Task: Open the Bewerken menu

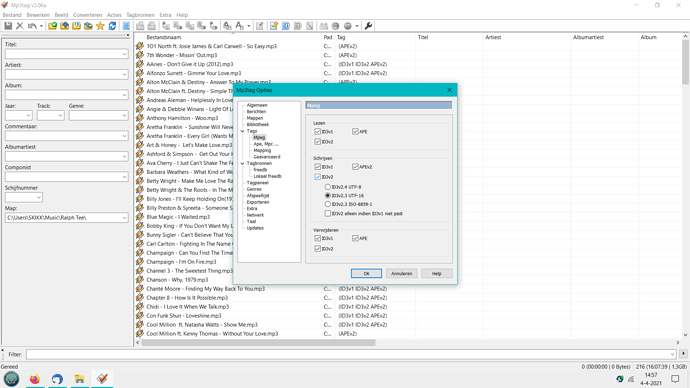Action: pos(38,15)
